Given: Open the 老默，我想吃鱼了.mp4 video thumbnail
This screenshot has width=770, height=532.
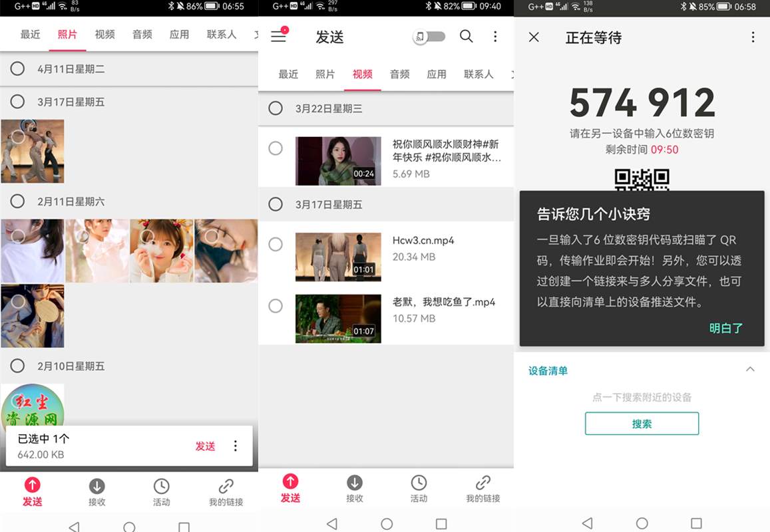Looking at the screenshot, I should point(338,319).
